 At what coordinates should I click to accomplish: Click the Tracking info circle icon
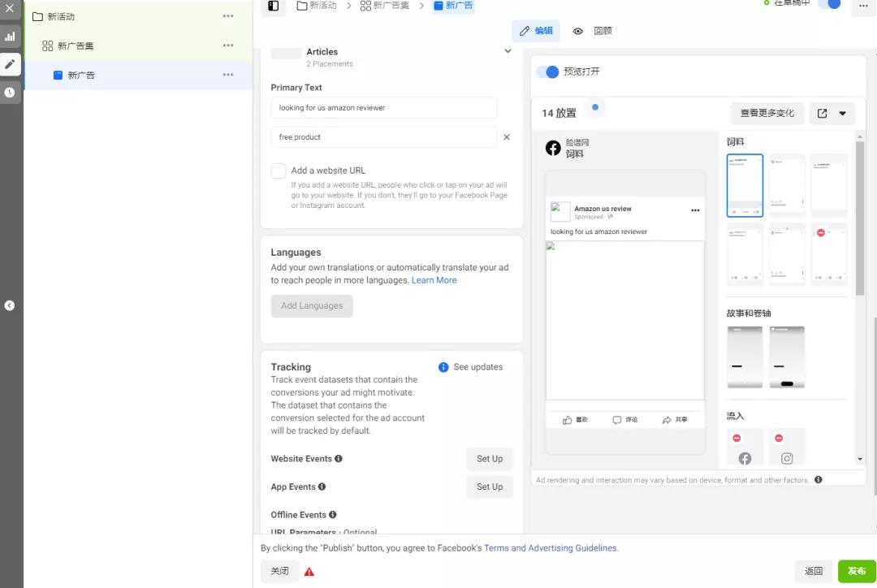(443, 367)
